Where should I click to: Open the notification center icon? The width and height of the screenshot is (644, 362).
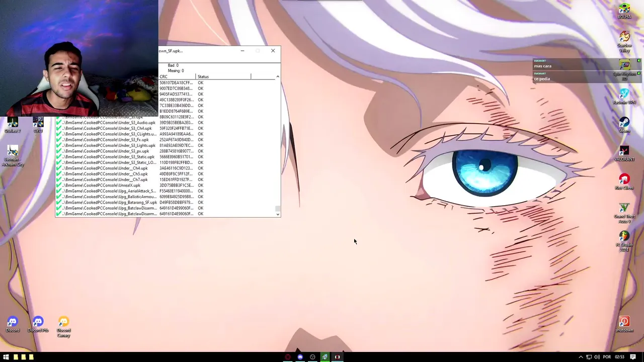[633, 357]
